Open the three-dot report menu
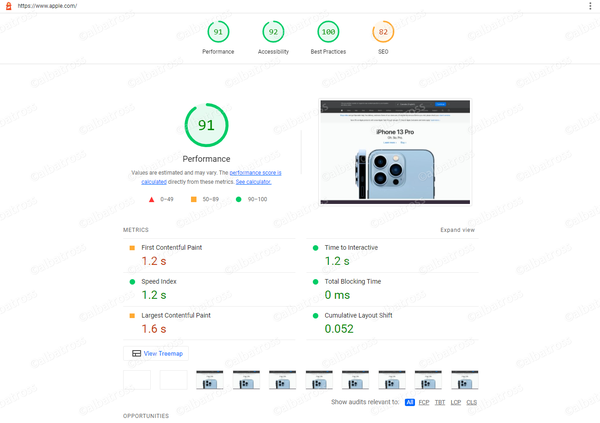The width and height of the screenshot is (600, 423). [x=590, y=6]
